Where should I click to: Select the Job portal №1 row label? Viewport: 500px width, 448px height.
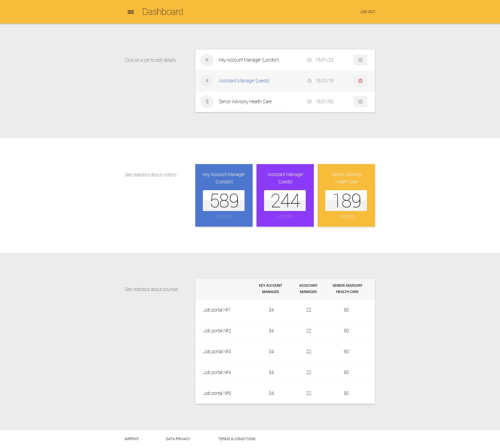point(217,310)
